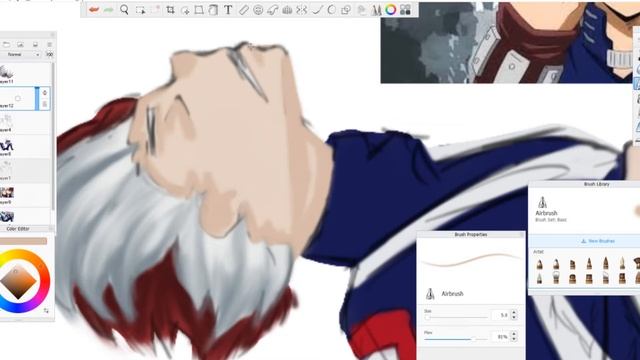This screenshot has width=640, height=360.
Task: Select the layer4 row
Action: 25,122
